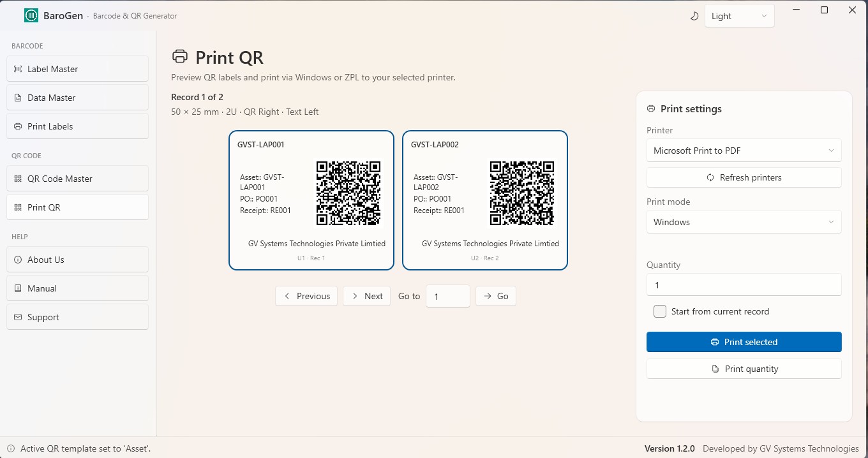
Task: Minimize the BaroGen window
Action: [796, 10]
